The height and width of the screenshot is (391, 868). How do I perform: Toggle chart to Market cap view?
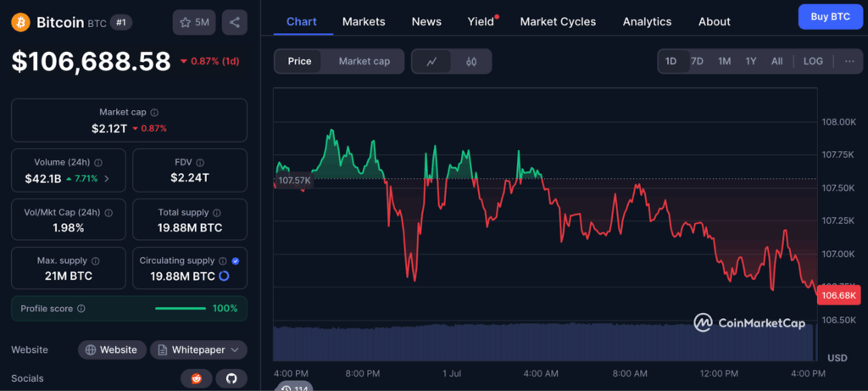(x=364, y=61)
